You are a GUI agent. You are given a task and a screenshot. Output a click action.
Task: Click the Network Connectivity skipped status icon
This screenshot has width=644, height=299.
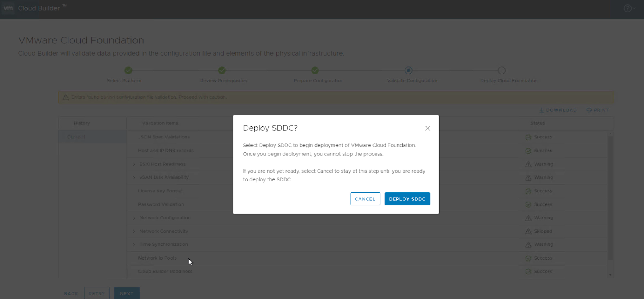[x=528, y=231]
